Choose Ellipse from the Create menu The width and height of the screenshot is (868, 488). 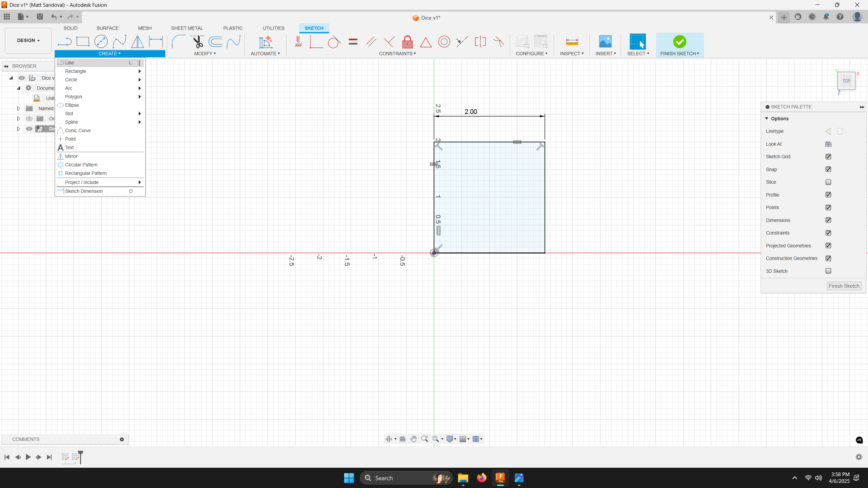[x=100, y=105]
